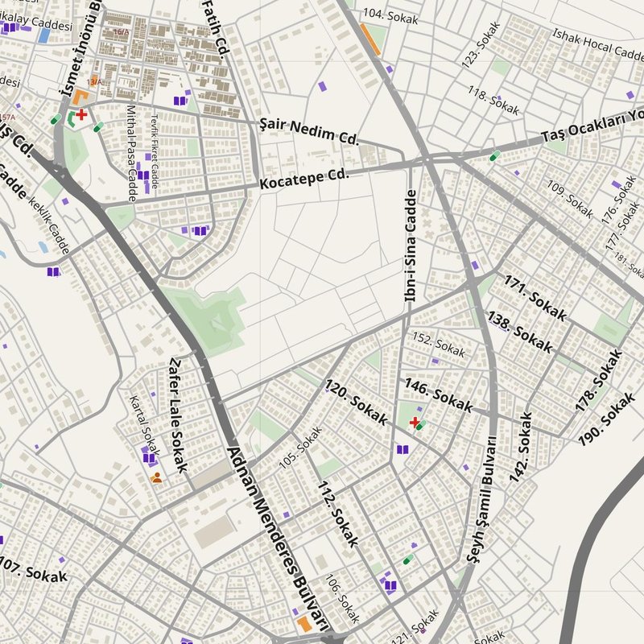644x644 pixels.
Task: Click the purple book marker beside Kartal Sokak
Action: click(x=149, y=457)
